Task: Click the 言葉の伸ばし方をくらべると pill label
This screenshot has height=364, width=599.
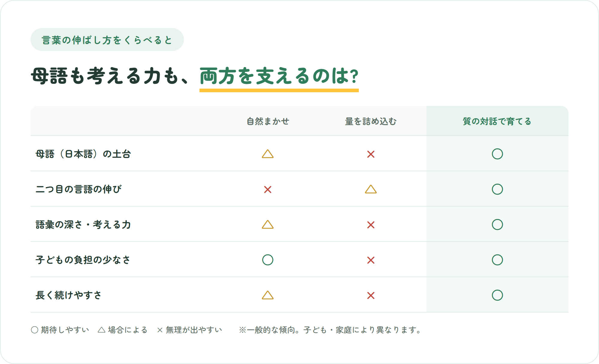Action: 107,40
